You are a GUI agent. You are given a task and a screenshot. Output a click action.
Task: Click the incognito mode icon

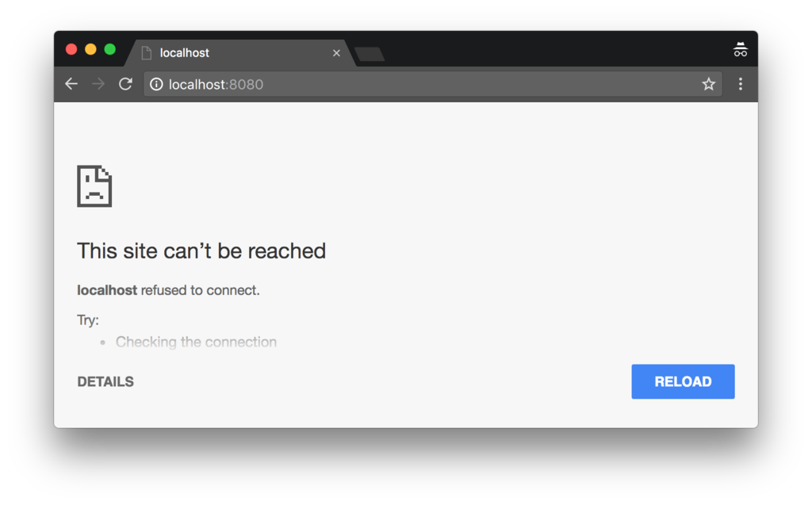click(x=741, y=50)
